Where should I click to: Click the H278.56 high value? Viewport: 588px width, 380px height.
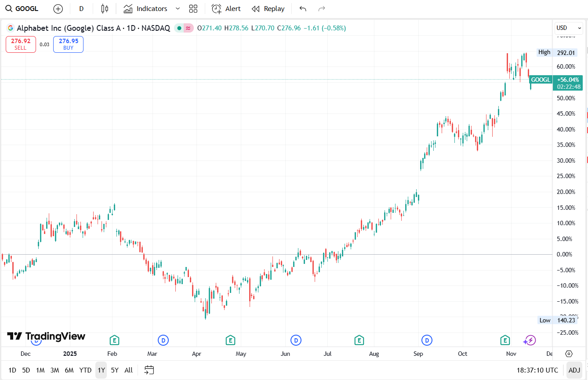pos(236,28)
